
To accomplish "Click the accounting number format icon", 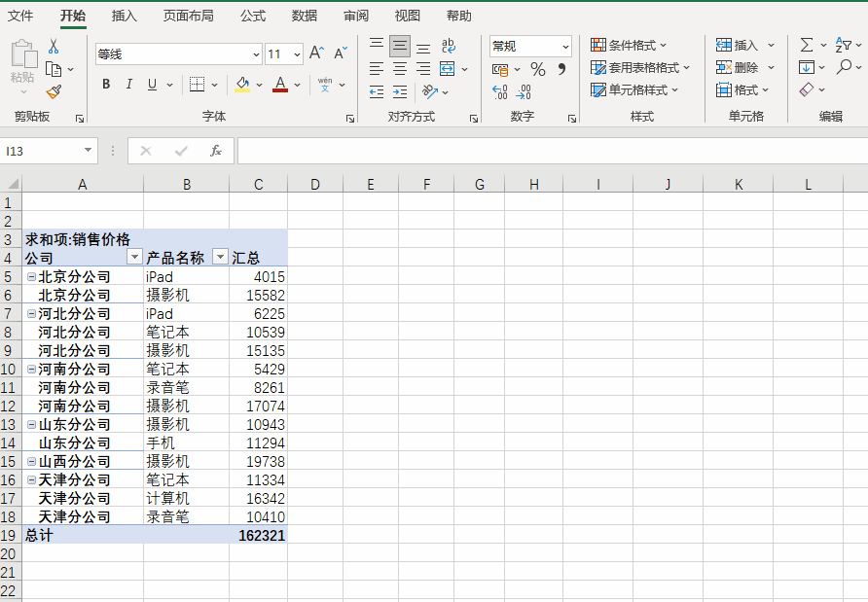I will coord(500,70).
